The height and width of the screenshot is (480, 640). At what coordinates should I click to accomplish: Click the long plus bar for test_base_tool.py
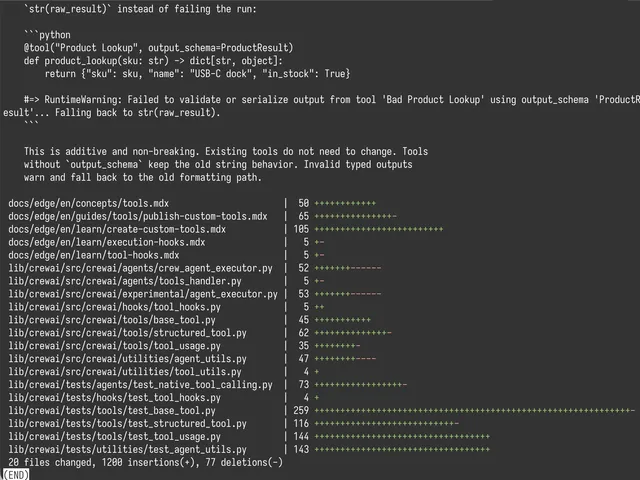point(475,411)
